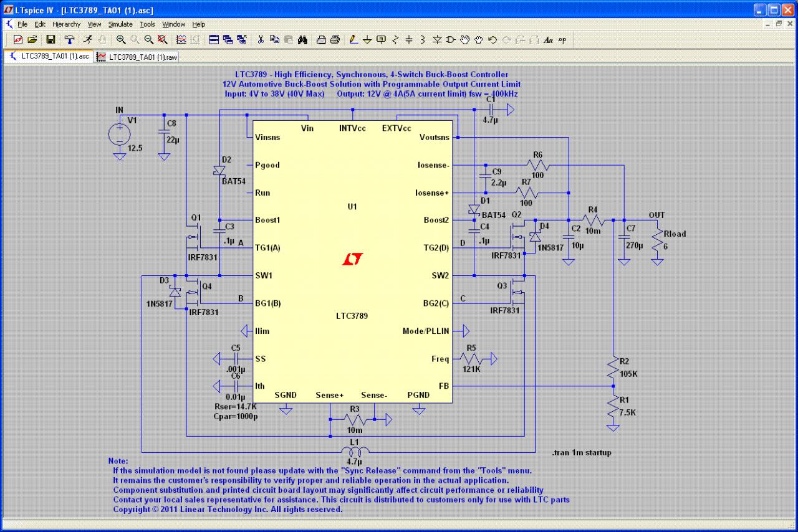
Task: Open the Control Panel hammer icon
Action: [x=70, y=40]
